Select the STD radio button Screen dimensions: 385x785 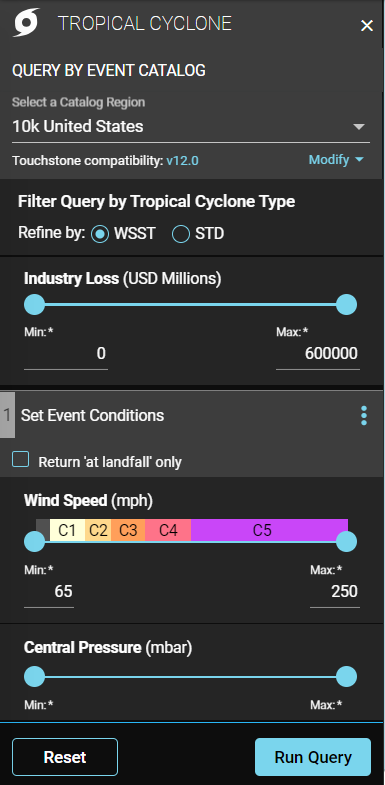click(181, 234)
